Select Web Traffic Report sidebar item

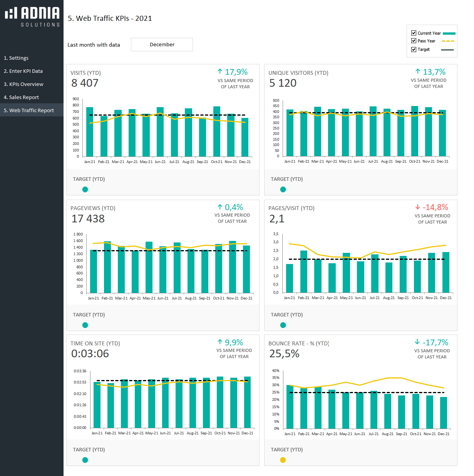click(29, 111)
